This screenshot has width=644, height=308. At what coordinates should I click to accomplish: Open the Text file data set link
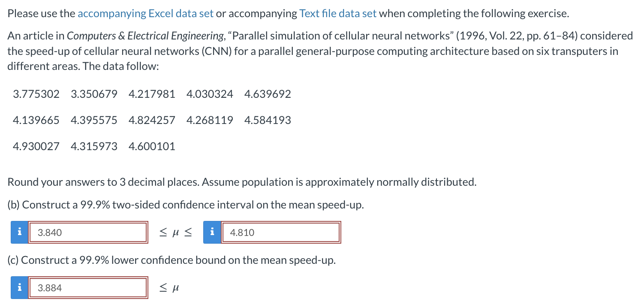(338, 13)
